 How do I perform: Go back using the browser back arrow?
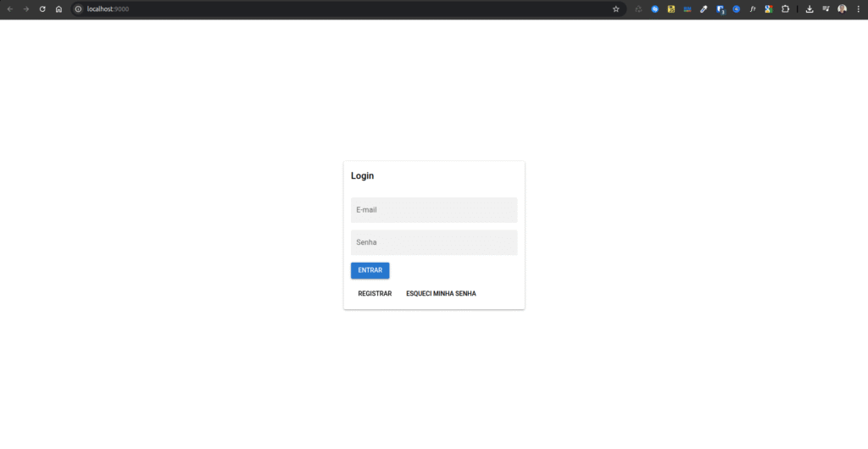[x=10, y=8]
